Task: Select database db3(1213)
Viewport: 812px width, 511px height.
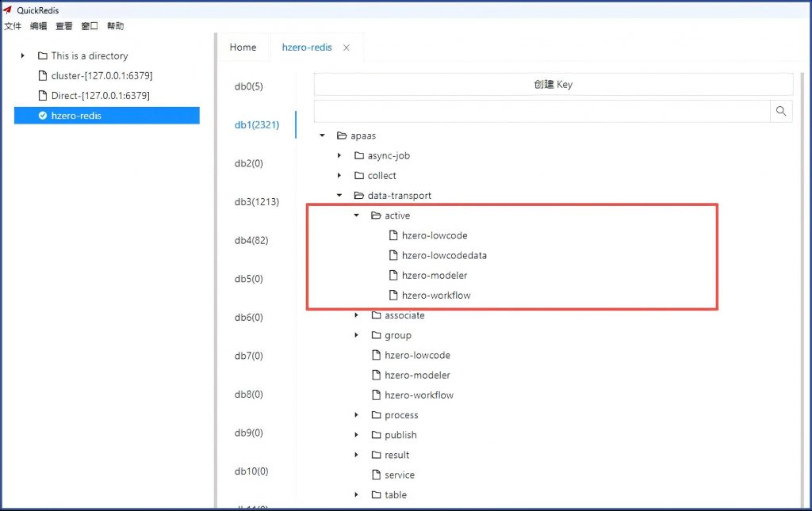Action: 256,202
